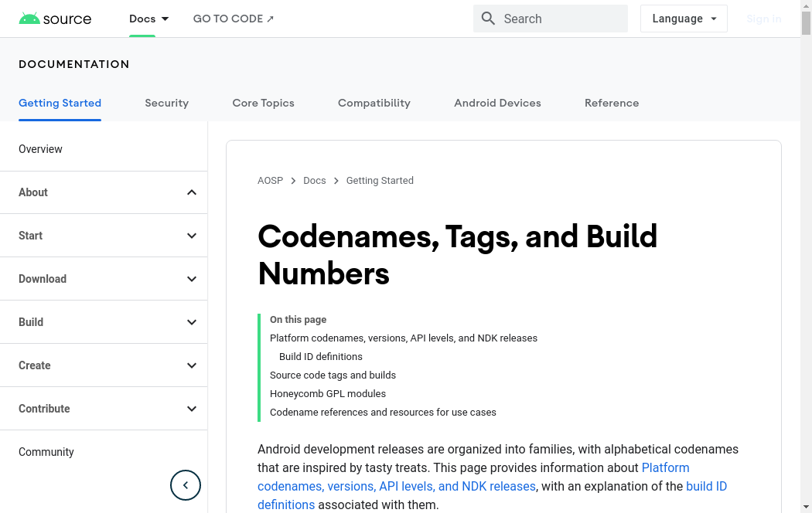Collapse the About section
Image resolution: width=812 pixels, height=513 pixels.
point(192,192)
